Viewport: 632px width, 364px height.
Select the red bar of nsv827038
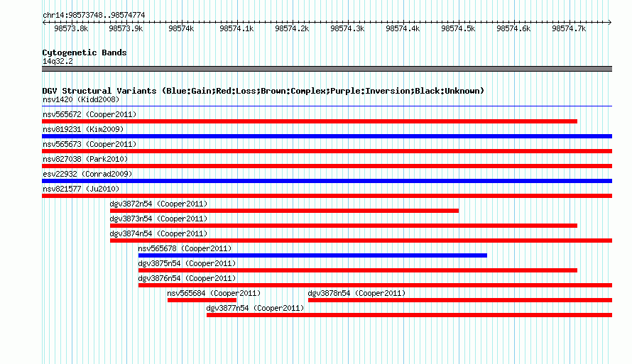pyautogui.click(x=327, y=166)
